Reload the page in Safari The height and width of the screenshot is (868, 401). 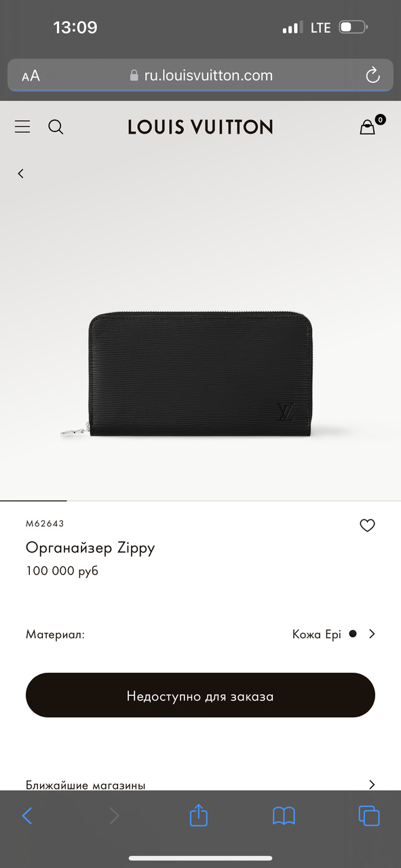point(373,75)
